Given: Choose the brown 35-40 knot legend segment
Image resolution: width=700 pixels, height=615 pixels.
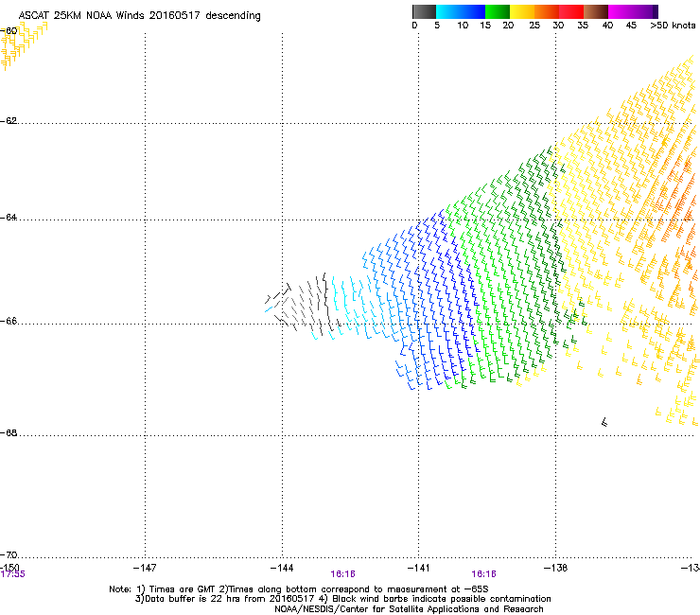Looking at the screenshot, I should 596,11.
